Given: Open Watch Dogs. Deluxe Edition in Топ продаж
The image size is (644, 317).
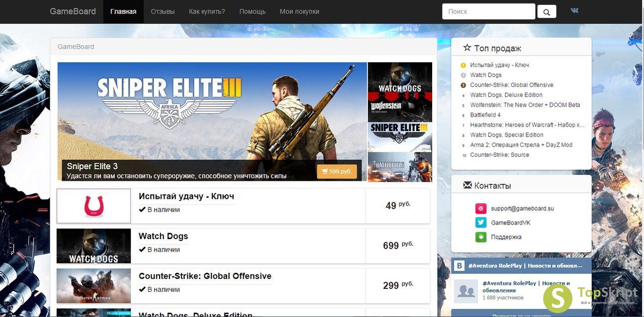Looking at the screenshot, I should point(507,95).
